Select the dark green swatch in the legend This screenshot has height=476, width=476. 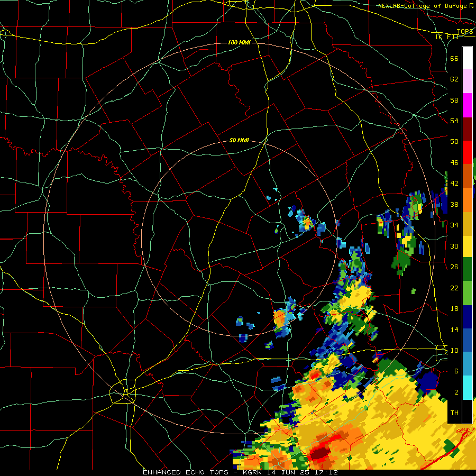[x=467, y=269]
